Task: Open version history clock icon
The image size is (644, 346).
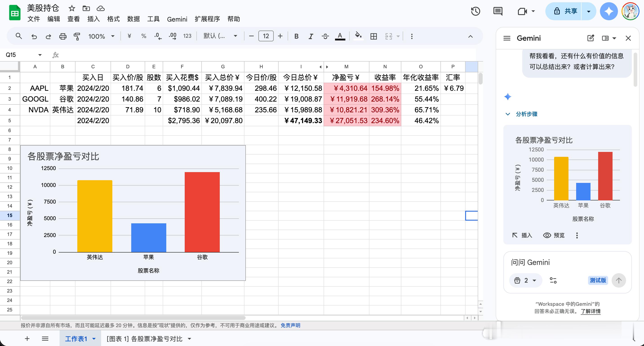Action: click(475, 11)
